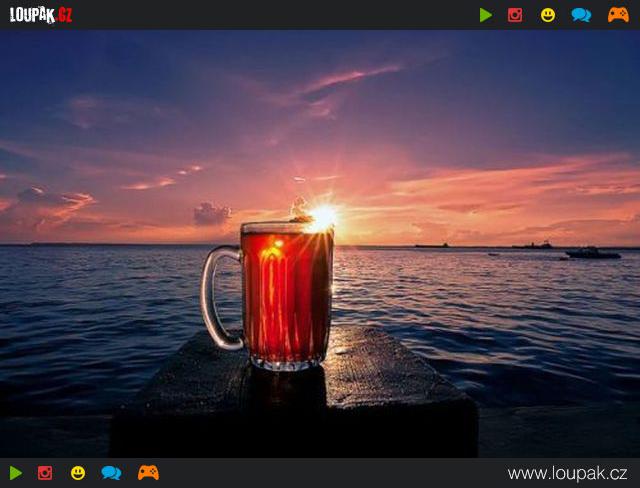640x488 pixels.
Task: Click the small dark cloud left of mug
Action: point(211,213)
